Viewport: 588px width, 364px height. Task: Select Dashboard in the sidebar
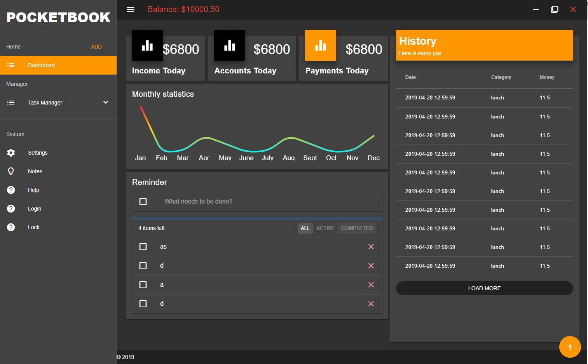(x=41, y=65)
